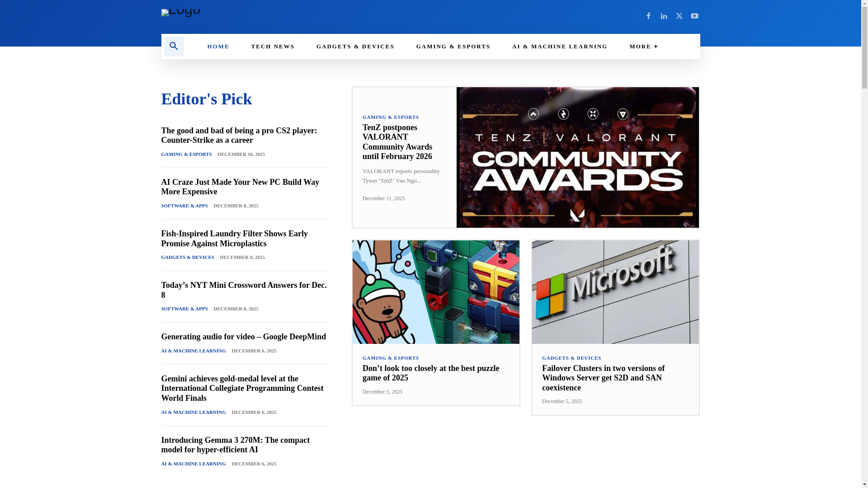Click Software & Apps tag under AI Craze

pyautogui.click(x=184, y=206)
